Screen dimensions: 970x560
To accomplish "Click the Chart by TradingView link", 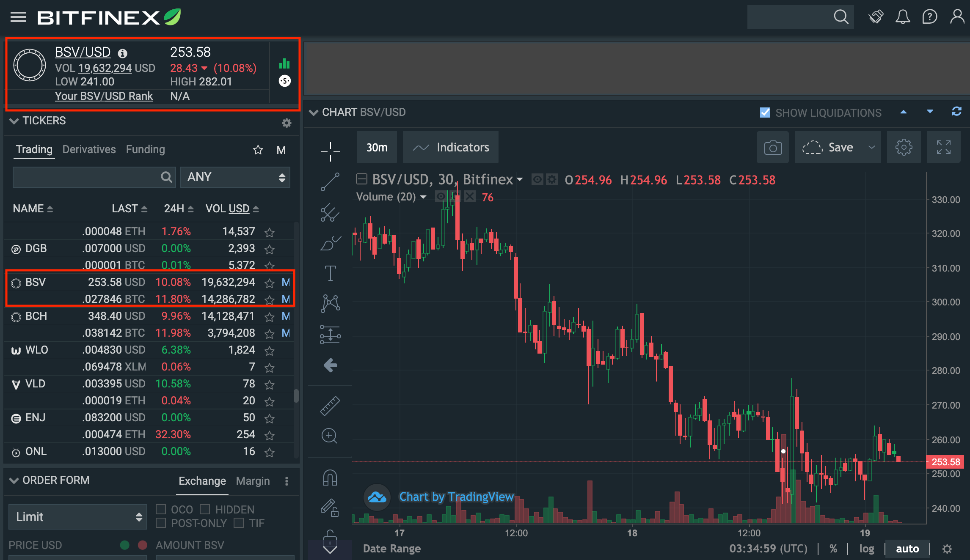I will coord(456,497).
